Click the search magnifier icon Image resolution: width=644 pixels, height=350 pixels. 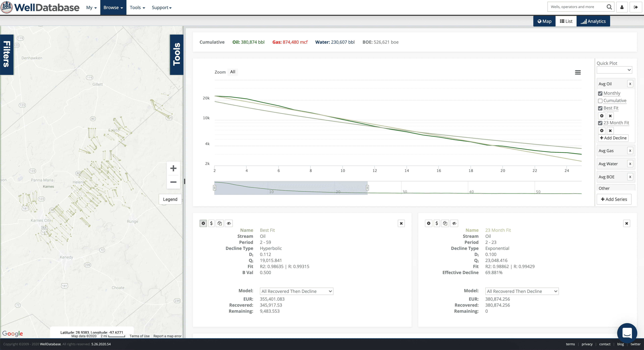click(609, 7)
